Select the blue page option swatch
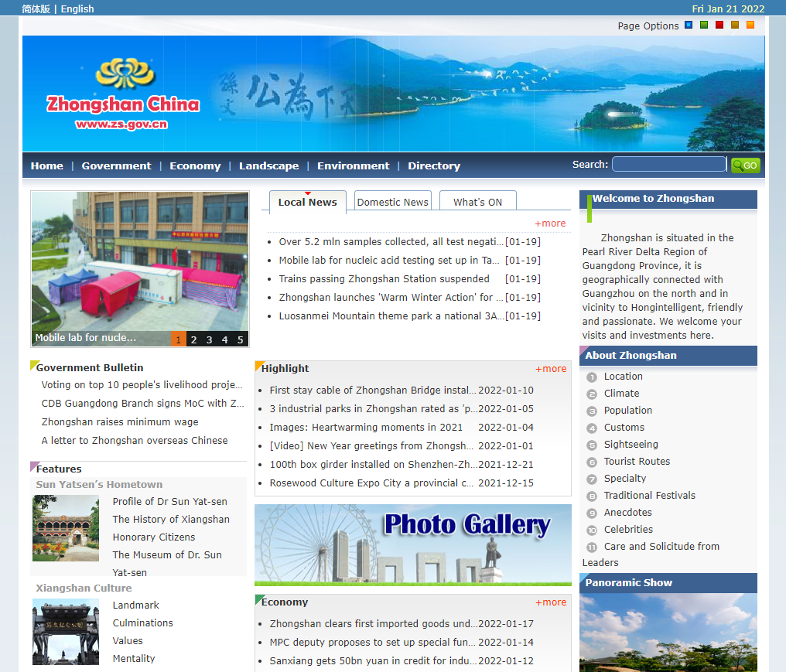 (x=689, y=25)
